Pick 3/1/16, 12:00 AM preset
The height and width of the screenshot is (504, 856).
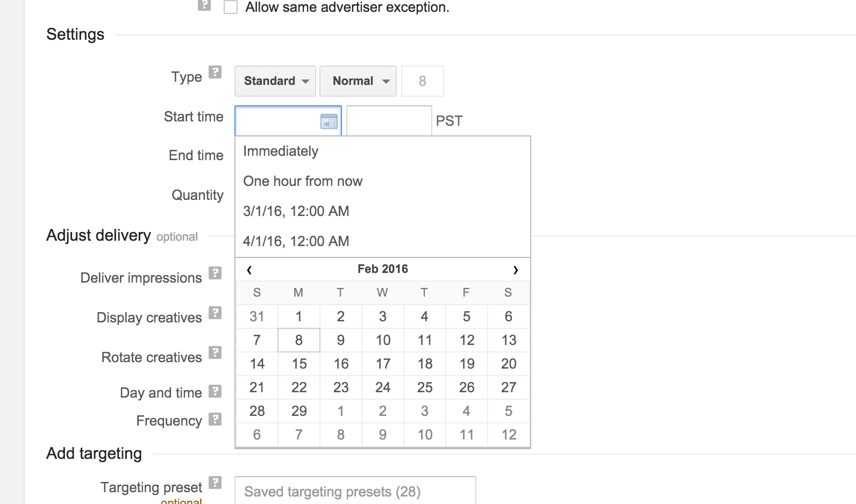tap(296, 211)
